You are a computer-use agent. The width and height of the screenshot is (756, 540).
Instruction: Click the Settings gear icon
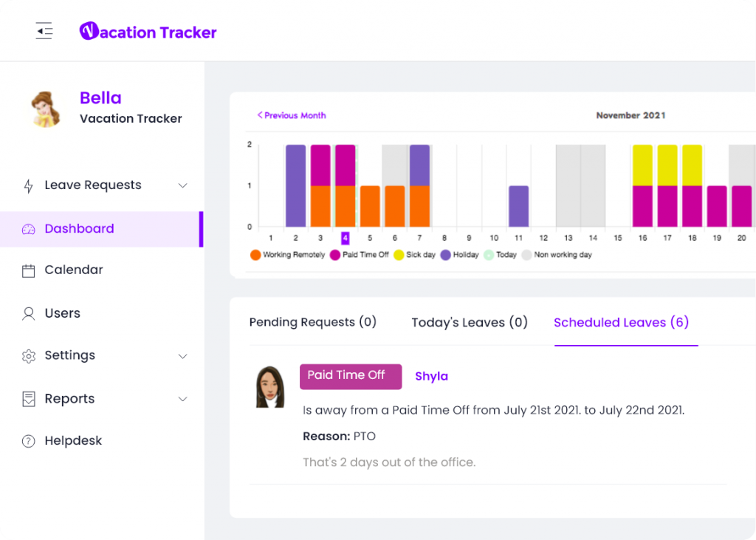coord(28,355)
